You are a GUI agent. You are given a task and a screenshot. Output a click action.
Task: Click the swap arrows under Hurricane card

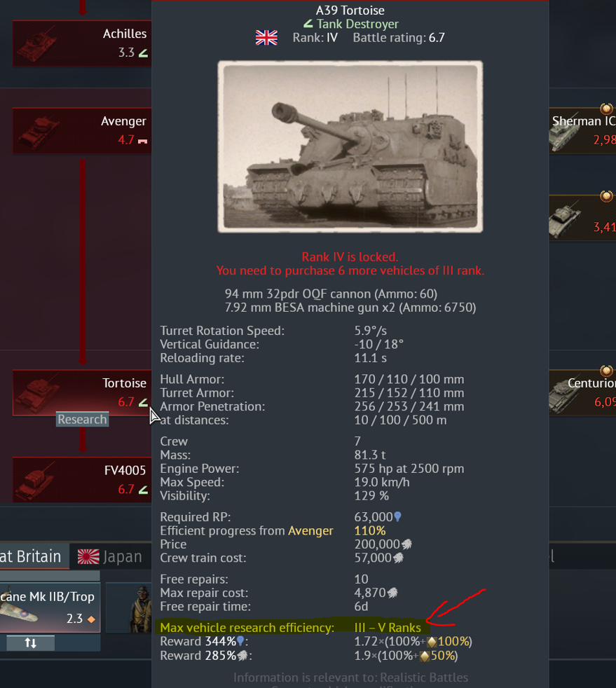point(31,642)
